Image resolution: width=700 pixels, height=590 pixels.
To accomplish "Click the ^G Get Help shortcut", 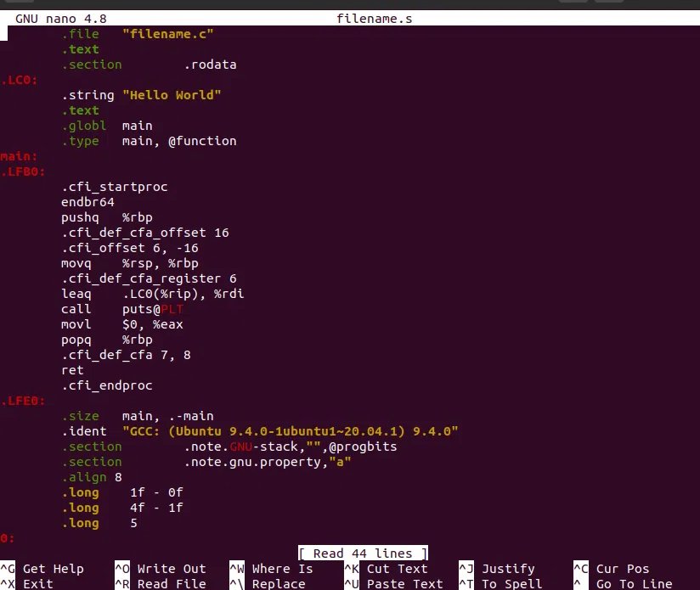I will pos(42,569).
